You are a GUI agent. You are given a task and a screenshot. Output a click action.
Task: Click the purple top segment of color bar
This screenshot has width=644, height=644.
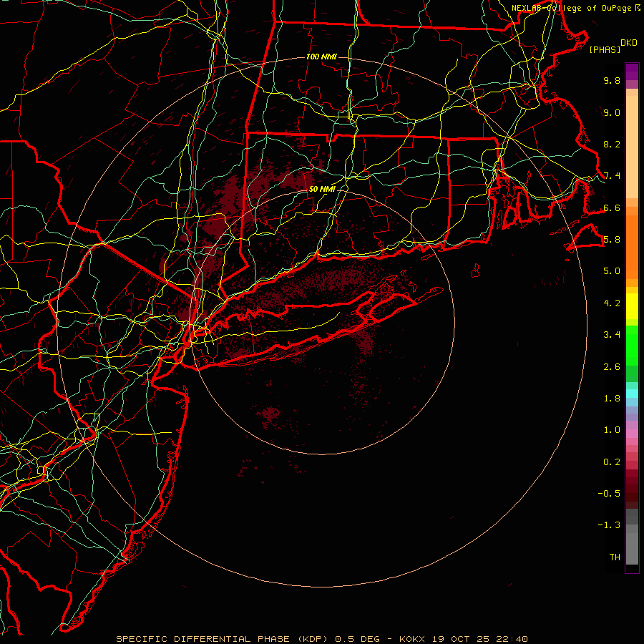[632, 72]
